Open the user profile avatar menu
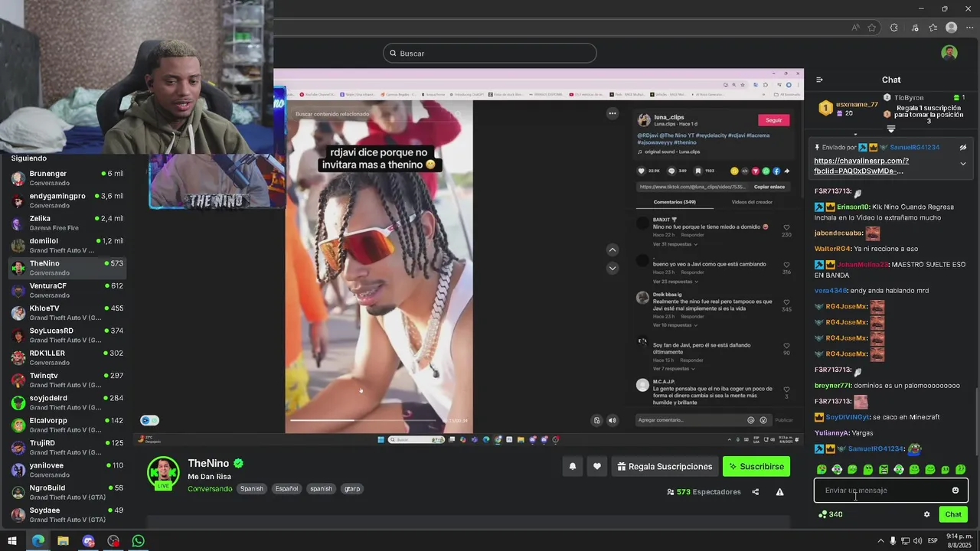 click(x=949, y=53)
